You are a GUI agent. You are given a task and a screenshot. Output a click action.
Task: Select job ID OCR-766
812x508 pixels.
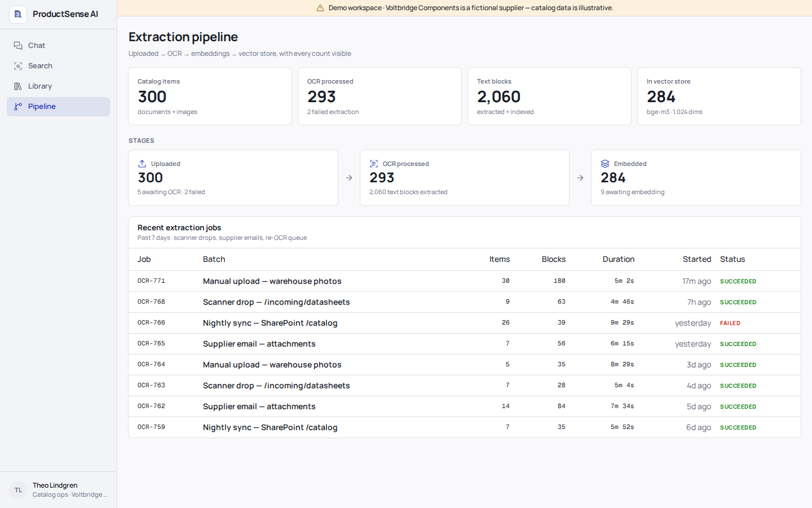tap(151, 323)
